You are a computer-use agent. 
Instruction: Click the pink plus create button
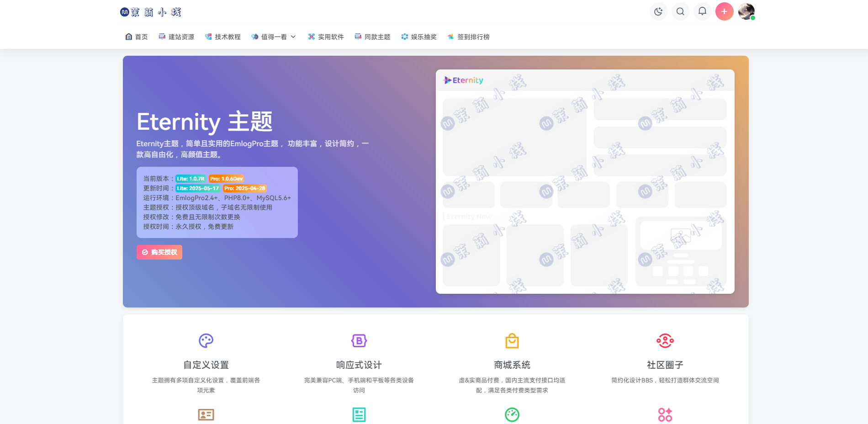point(724,11)
